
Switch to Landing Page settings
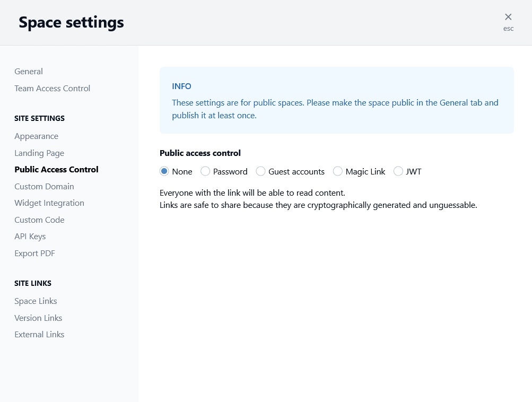(x=39, y=153)
